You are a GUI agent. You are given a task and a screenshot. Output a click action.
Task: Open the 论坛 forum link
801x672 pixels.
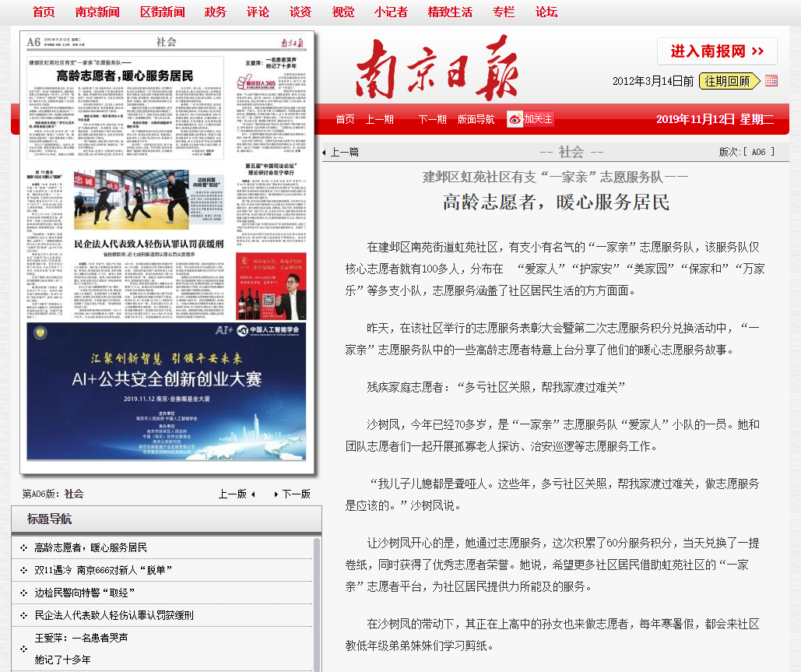point(546,12)
